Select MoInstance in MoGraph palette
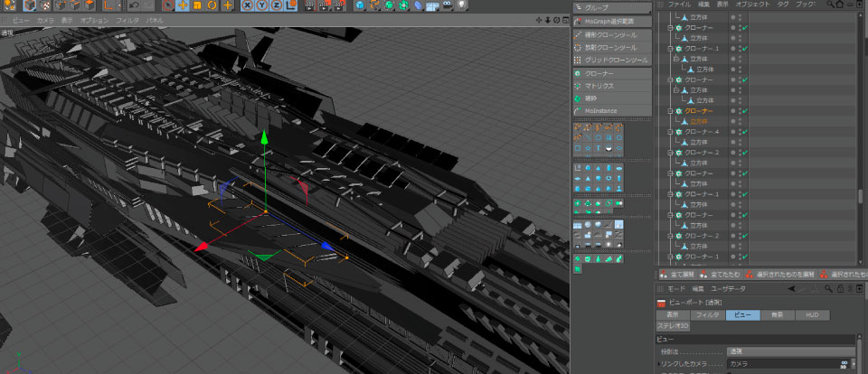The height and width of the screenshot is (374, 868). (600, 110)
